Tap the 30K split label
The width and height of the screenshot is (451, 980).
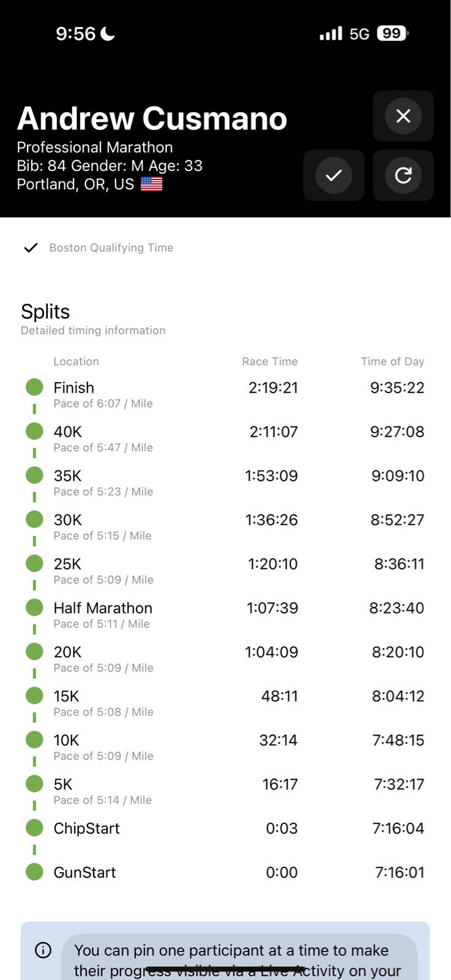pyautogui.click(x=67, y=520)
